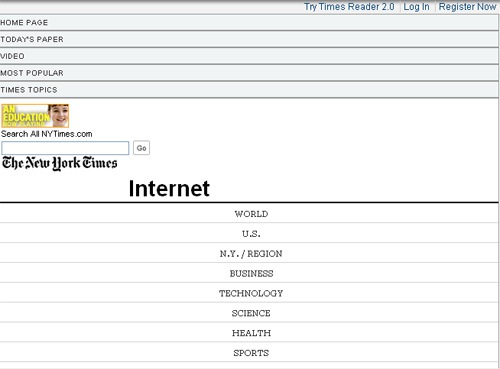Click The New York Times logo

(60, 163)
